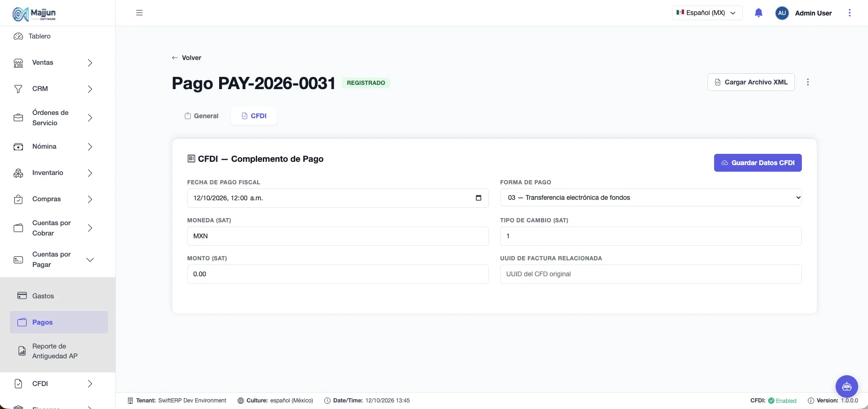Focus the Monto (SAT) field
The image size is (868, 409).
click(338, 274)
